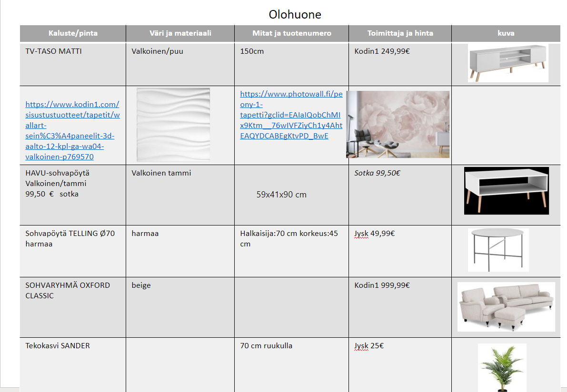Click the Sotka 99,50€ price cell
The width and height of the screenshot is (567, 392).
[x=400, y=195]
